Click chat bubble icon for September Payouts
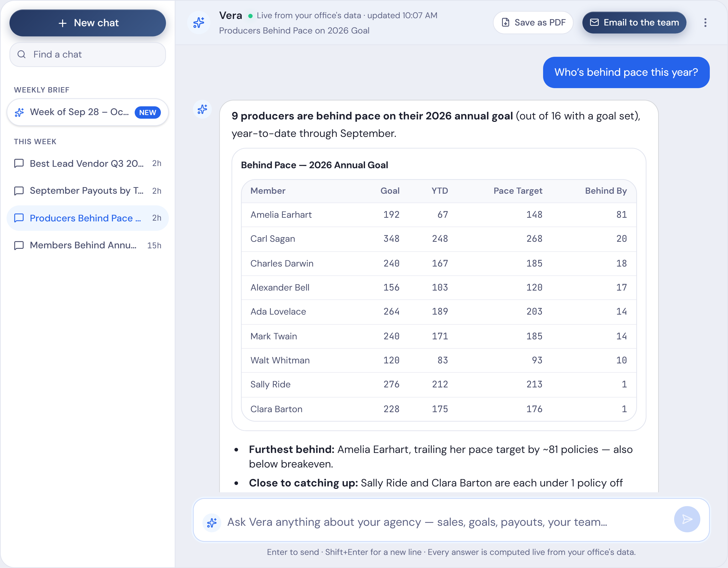Screen dimensions: 728x568 coord(19,191)
